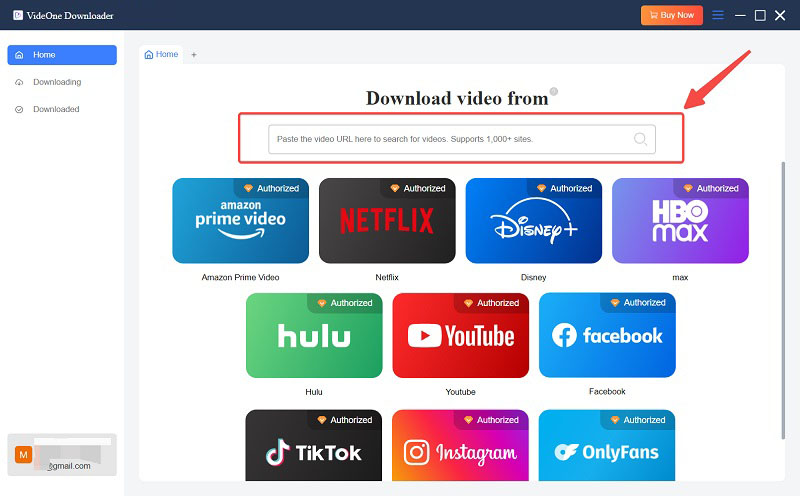Click the Buy Now button
Viewport: 800px width, 496px height.
672,15
